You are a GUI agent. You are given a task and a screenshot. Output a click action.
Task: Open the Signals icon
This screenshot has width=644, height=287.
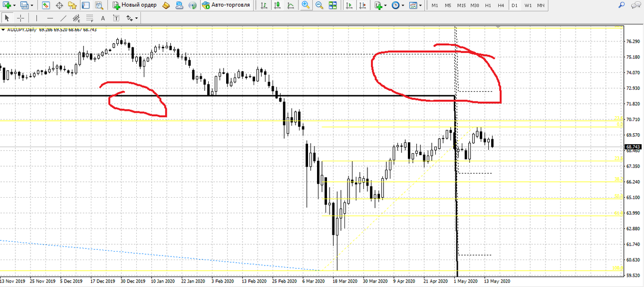point(192,5)
